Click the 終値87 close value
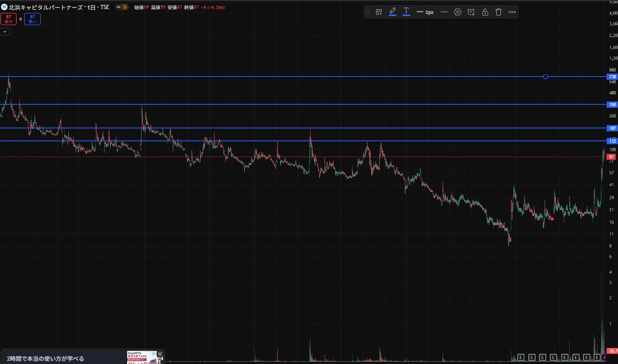This screenshot has height=364, width=618. coord(192,8)
